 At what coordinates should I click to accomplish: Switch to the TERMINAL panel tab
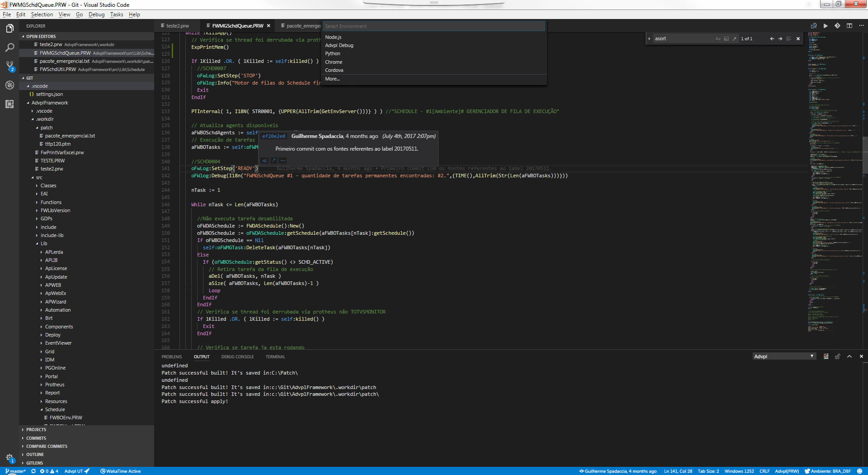(275, 357)
